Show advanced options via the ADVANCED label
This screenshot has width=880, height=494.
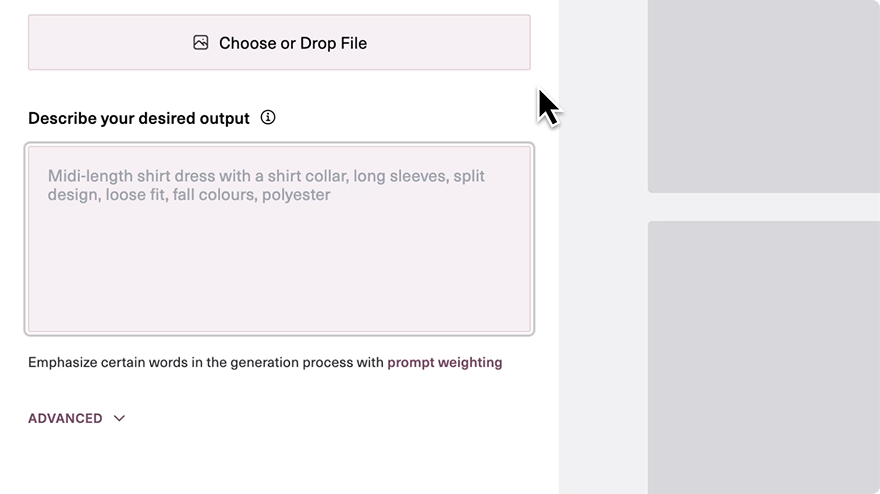coord(65,418)
